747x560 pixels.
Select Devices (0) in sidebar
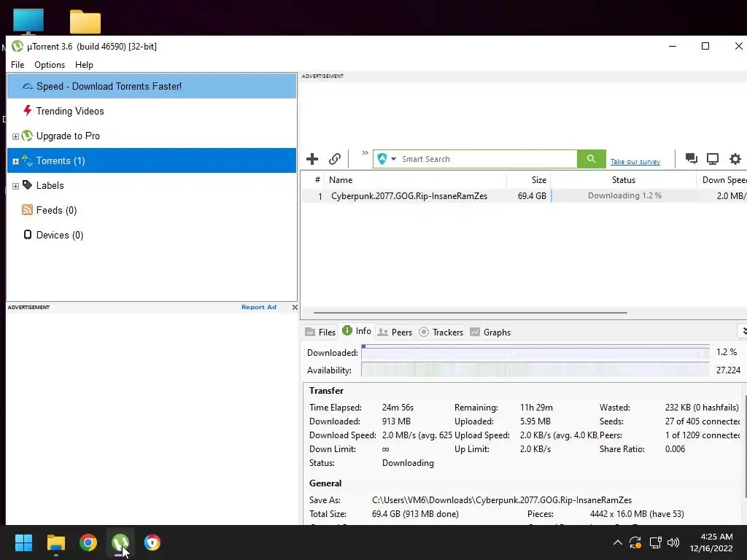(152, 235)
